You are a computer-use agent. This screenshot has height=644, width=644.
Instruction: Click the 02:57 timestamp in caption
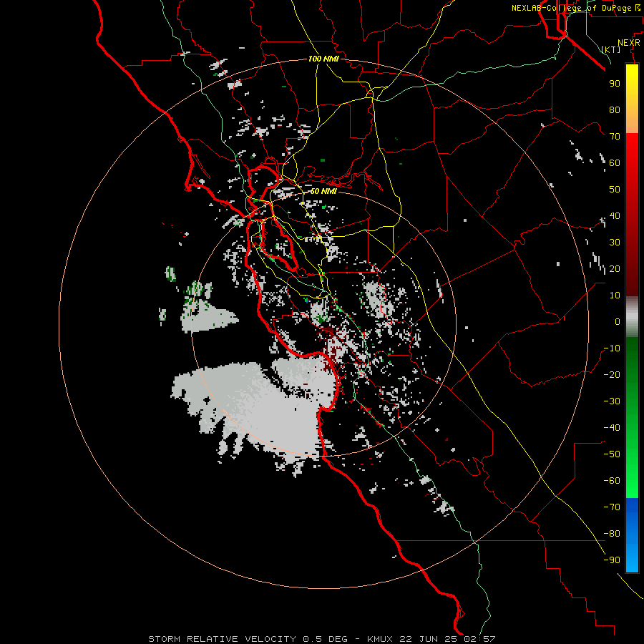pos(479,639)
